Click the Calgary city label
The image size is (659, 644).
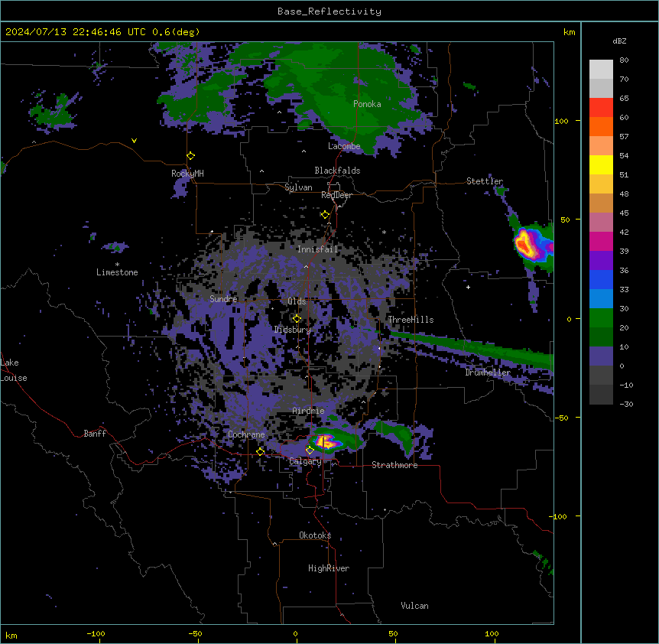(305, 461)
